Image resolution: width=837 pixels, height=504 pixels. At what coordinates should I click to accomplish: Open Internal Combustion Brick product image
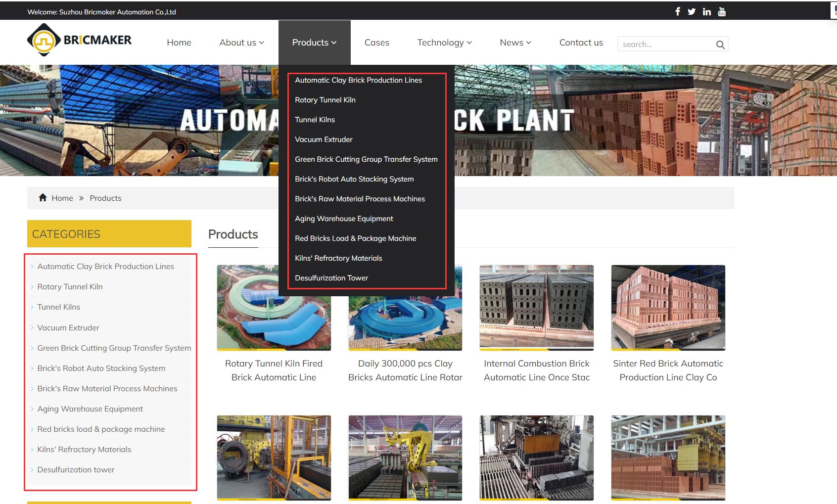[536, 307]
